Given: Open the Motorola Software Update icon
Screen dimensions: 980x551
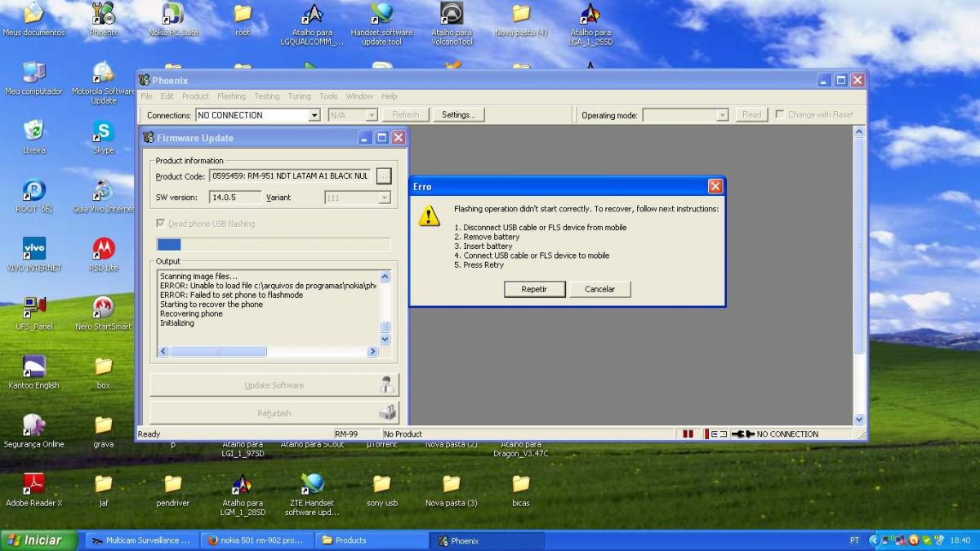Looking at the screenshot, I should pos(104,82).
